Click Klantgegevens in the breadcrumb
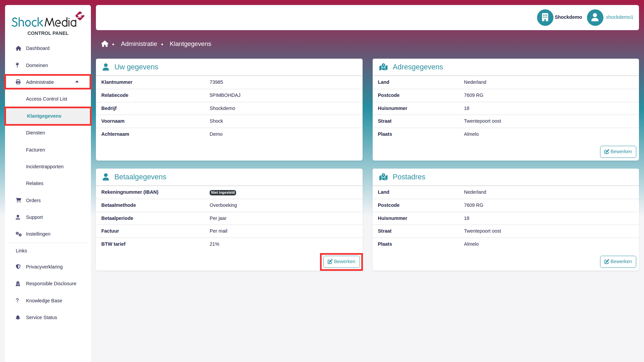This screenshot has width=644, height=362. coord(190,44)
